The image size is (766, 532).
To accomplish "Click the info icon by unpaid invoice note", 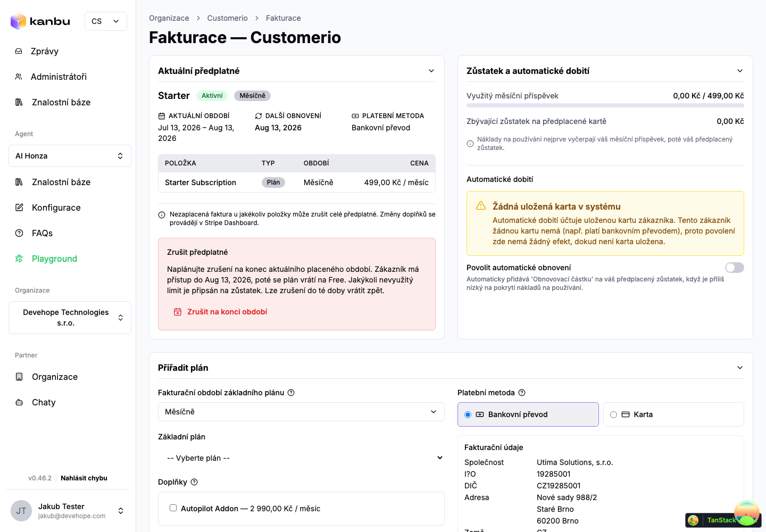I will tap(162, 215).
